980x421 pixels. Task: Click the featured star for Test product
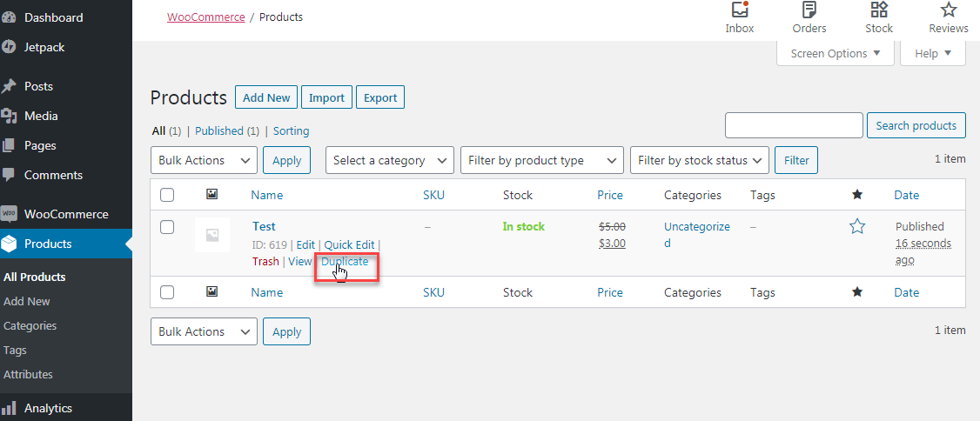coord(857,227)
